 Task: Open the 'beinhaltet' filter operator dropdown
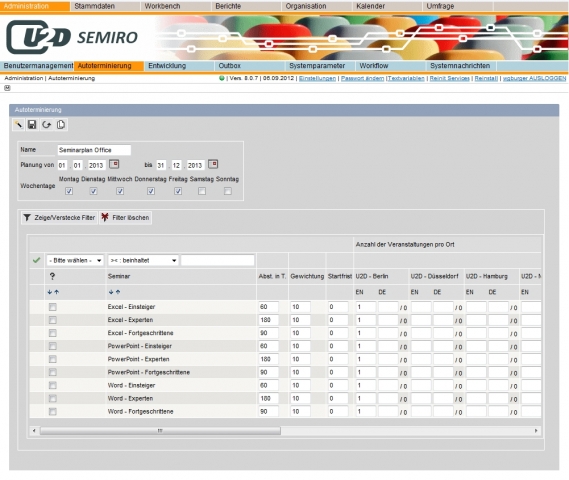(143, 260)
